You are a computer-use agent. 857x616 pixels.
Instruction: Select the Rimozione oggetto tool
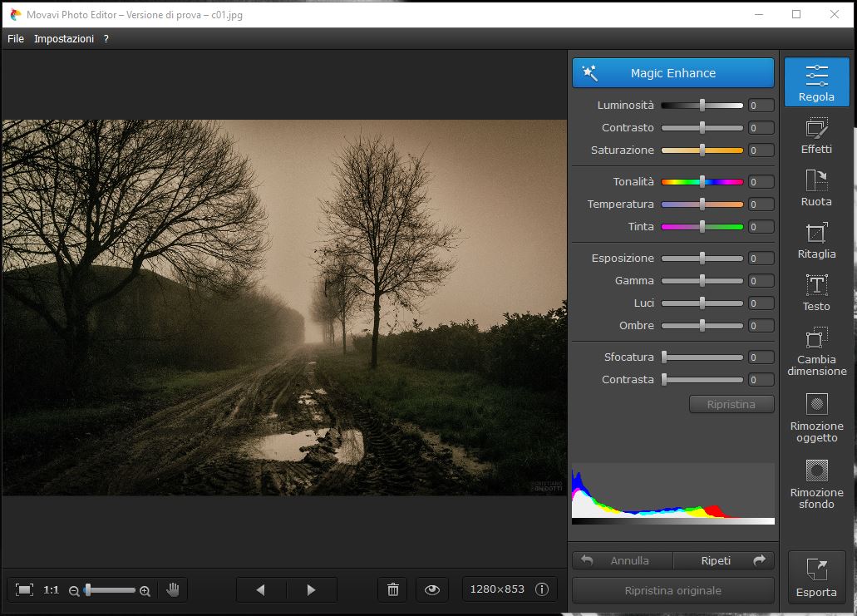tap(816, 417)
